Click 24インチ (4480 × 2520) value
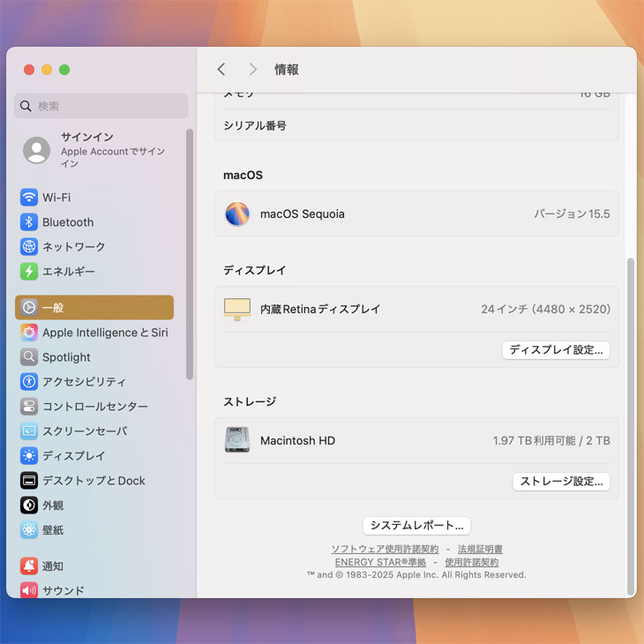The image size is (644, 644). [545, 309]
